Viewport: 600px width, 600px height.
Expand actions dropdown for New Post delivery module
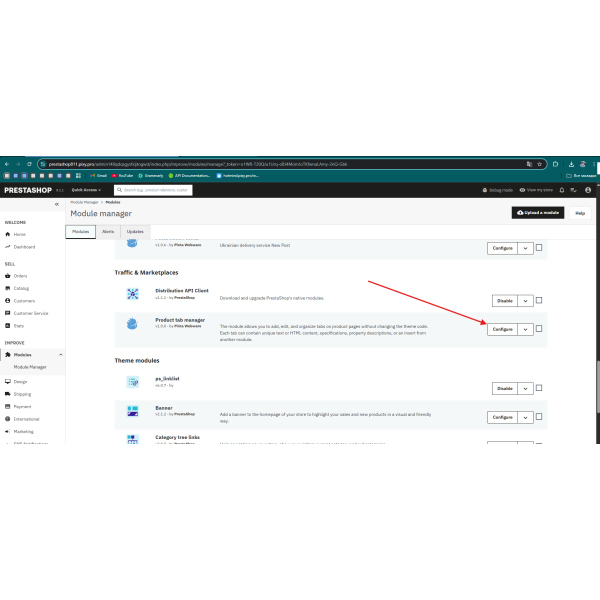coord(525,248)
